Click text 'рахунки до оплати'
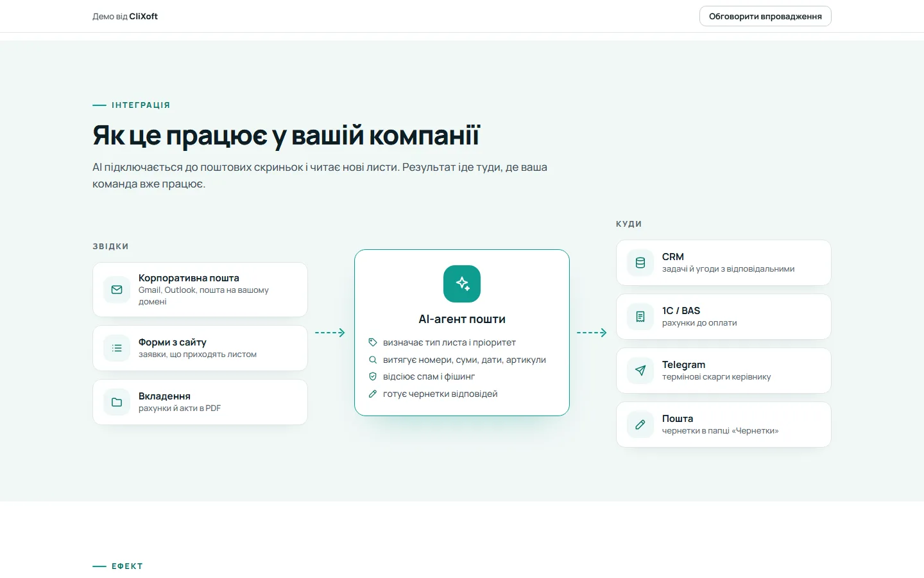The height and width of the screenshot is (578, 924). coord(699,323)
